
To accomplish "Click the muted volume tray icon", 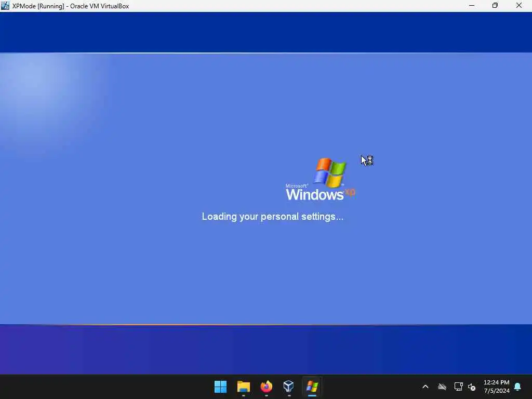I will (472, 387).
